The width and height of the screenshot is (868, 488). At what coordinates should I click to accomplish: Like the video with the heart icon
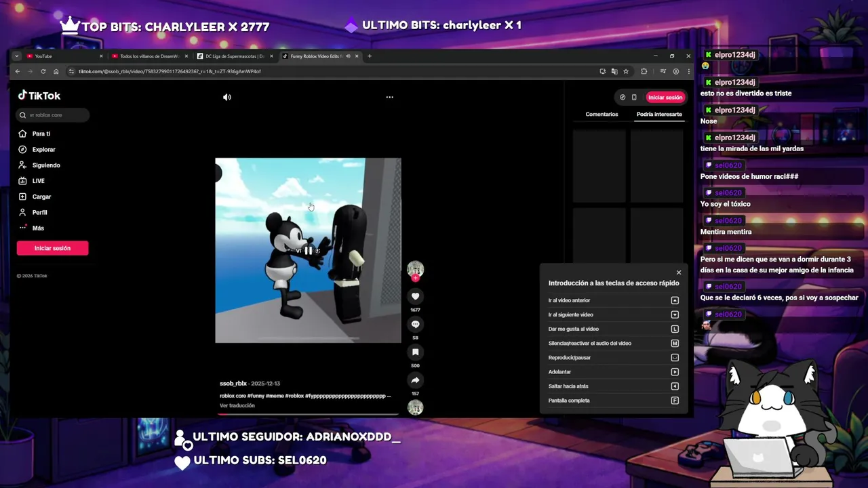tap(415, 296)
